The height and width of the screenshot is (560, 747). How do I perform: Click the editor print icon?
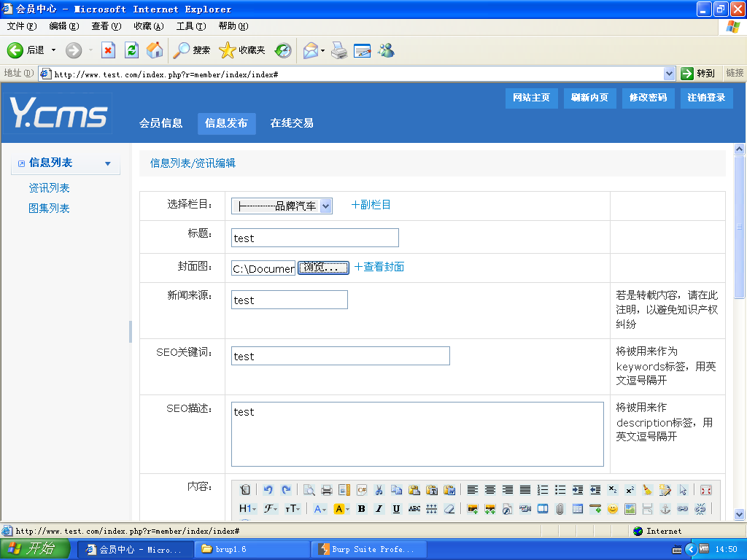coord(326,489)
